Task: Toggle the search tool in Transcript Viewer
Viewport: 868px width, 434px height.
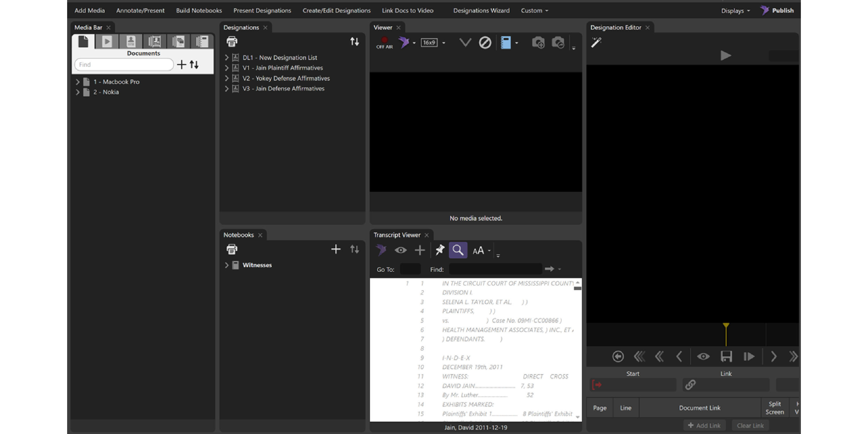Action: [x=458, y=250]
